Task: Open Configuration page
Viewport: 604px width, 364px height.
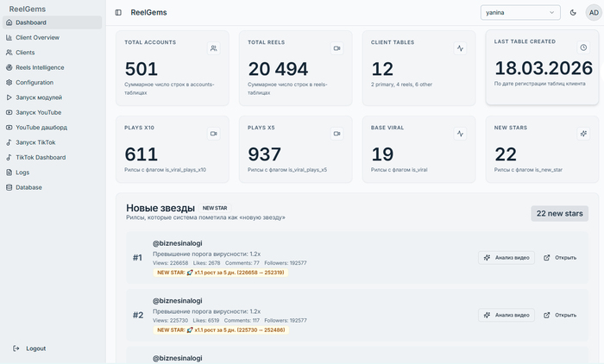Action: click(x=53, y=83)
